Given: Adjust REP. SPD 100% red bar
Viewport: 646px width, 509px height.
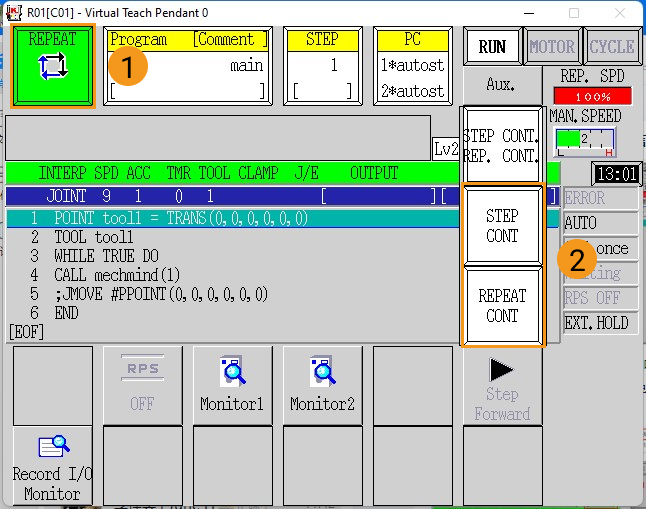Looking at the screenshot, I should click(x=593, y=96).
